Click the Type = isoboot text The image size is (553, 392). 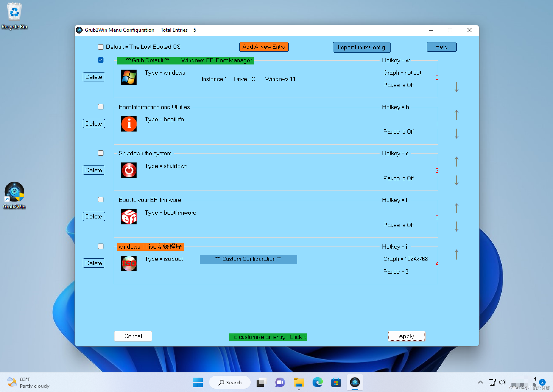pyautogui.click(x=163, y=259)
